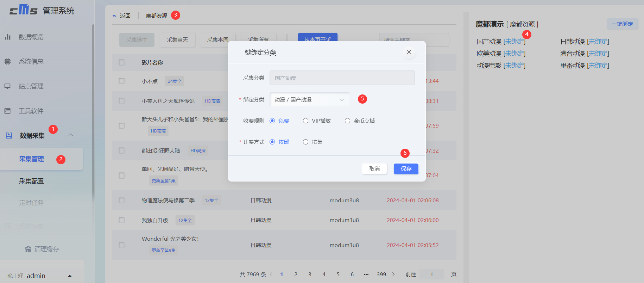Close the one-click bind category dialog

pyautogui.click(x=409, y=53)
